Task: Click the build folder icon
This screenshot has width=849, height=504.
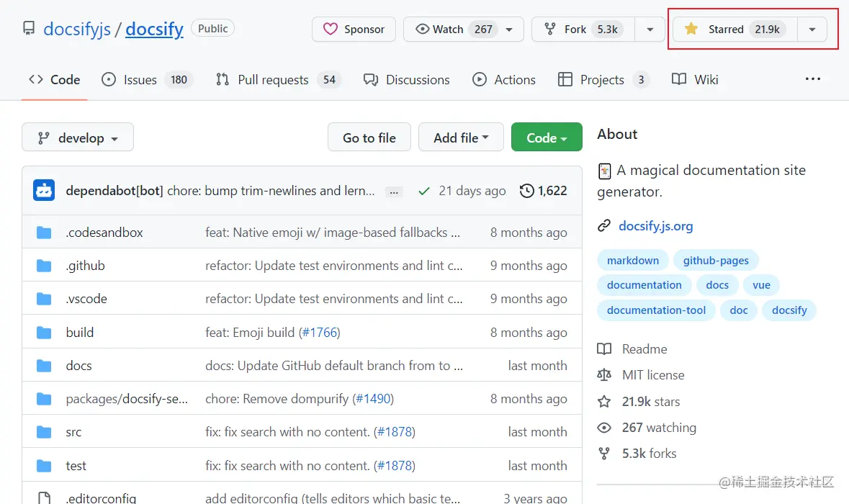Action: coord(44,333)
